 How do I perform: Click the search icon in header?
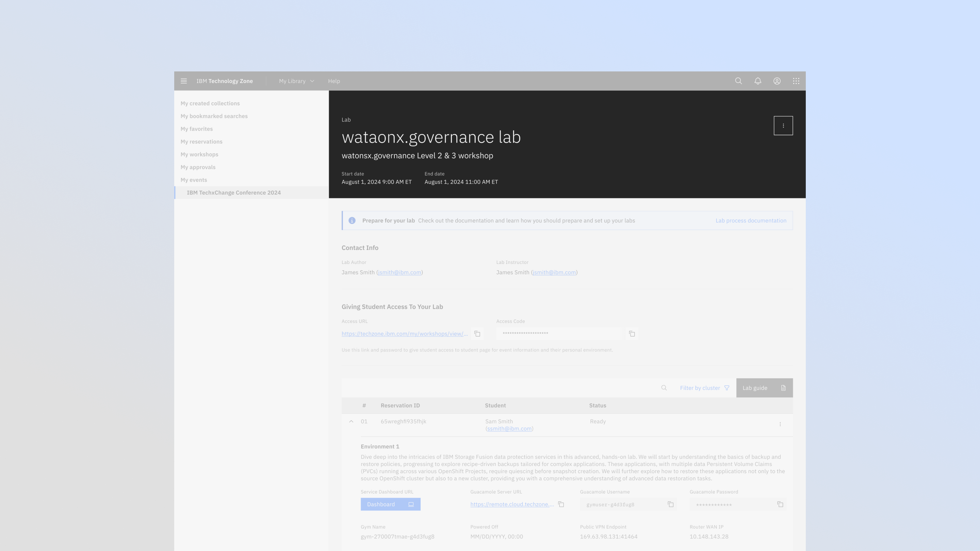point(738,81)
